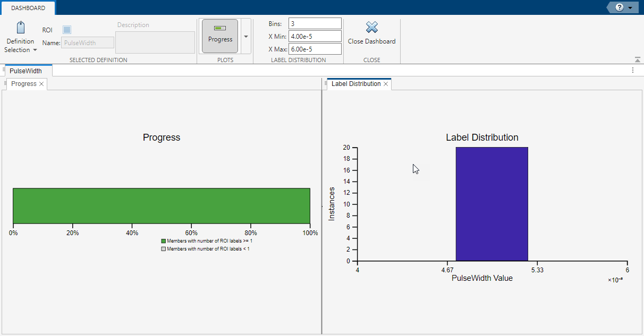Toggle the ROI checkbox
644x336 pixels.
[x=66, y=30]
